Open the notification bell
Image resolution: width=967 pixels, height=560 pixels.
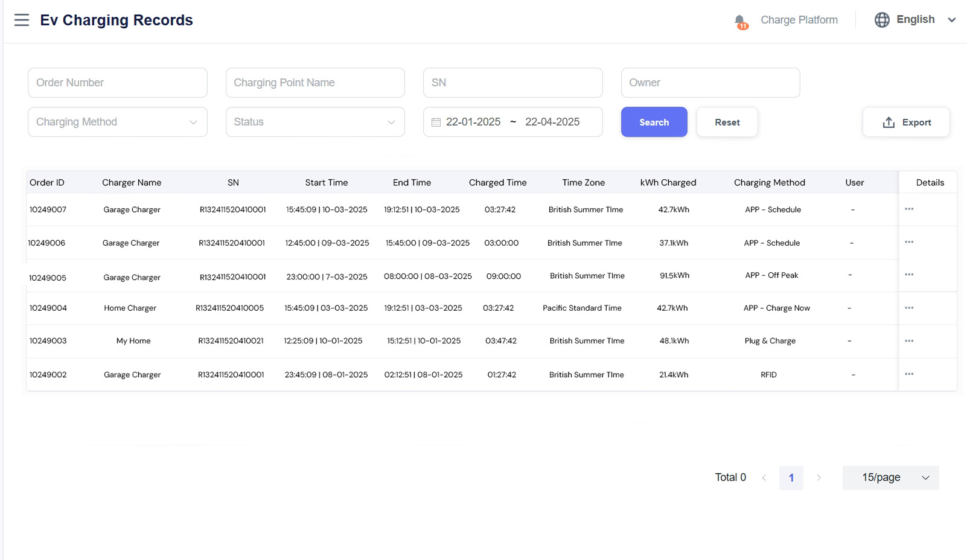741,22
